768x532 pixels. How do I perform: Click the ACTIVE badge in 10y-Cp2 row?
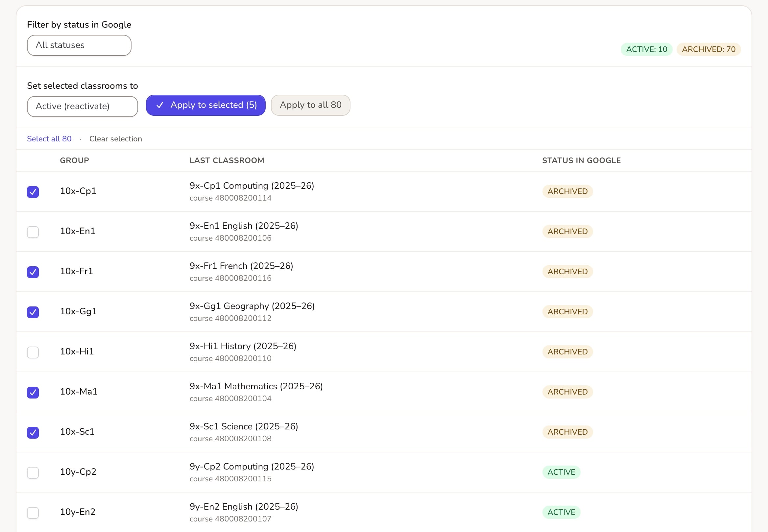coord(561,472)
